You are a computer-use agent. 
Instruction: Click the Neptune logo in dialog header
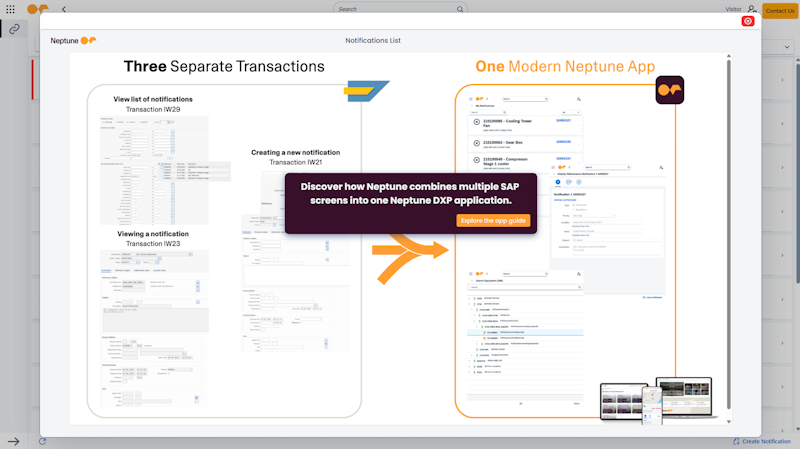coord(73,40)
